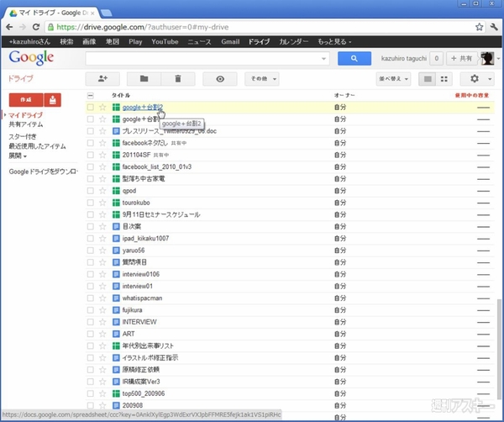Open 共有アイテム in the sidebar
Screen dimensions: 504x422
pyautogui.click(x=26, y=124)
